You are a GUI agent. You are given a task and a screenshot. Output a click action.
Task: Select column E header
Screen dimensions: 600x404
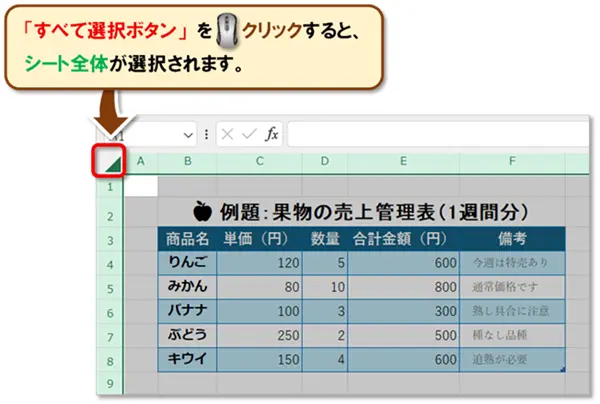(x=403, y=161)
